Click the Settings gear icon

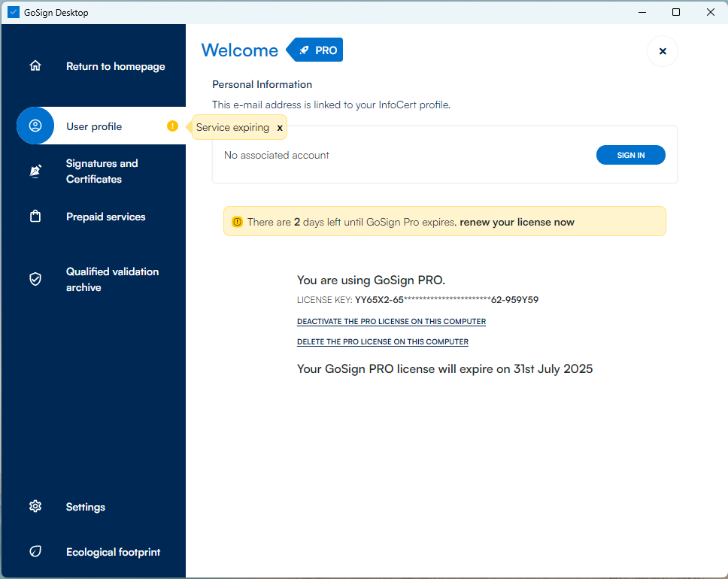[35, 507]
